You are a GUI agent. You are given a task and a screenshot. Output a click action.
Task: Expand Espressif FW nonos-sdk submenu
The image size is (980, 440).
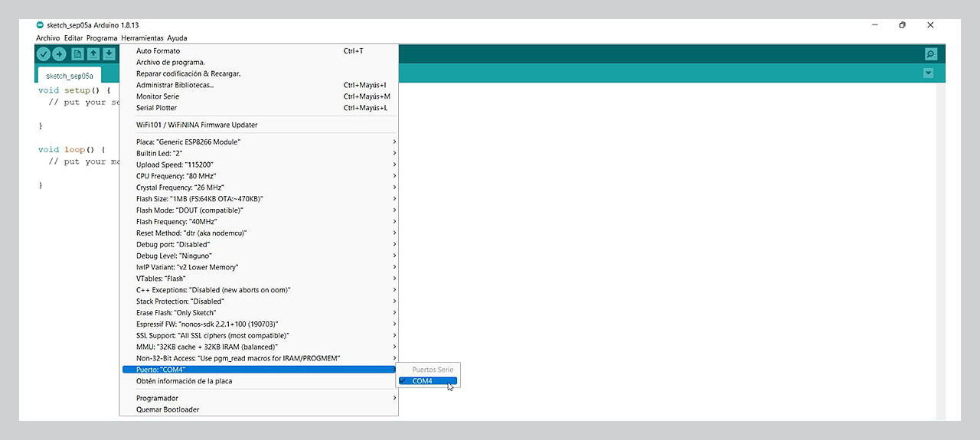point(259,324)
